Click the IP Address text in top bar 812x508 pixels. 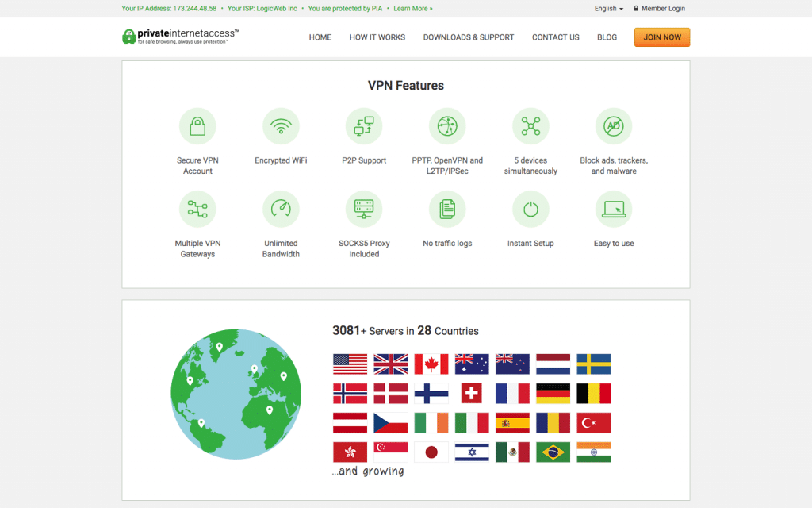(169, 8)
